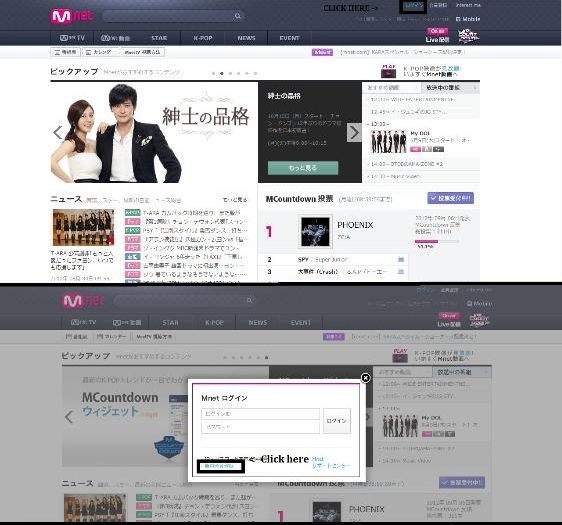Click the SPY / Super Junior chart row
The width and height of the screenshot is (562, 525).
point(333,259)
